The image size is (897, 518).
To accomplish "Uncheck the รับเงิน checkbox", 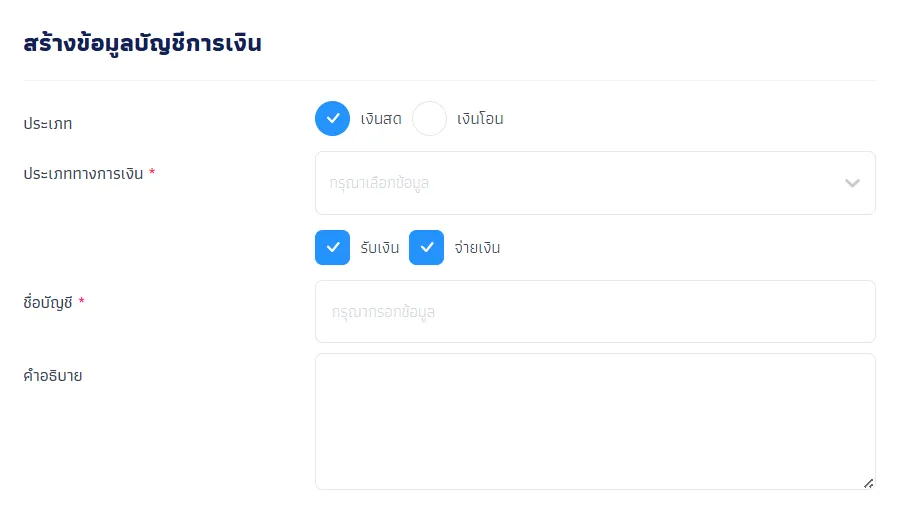I will [x=332, y=247].
